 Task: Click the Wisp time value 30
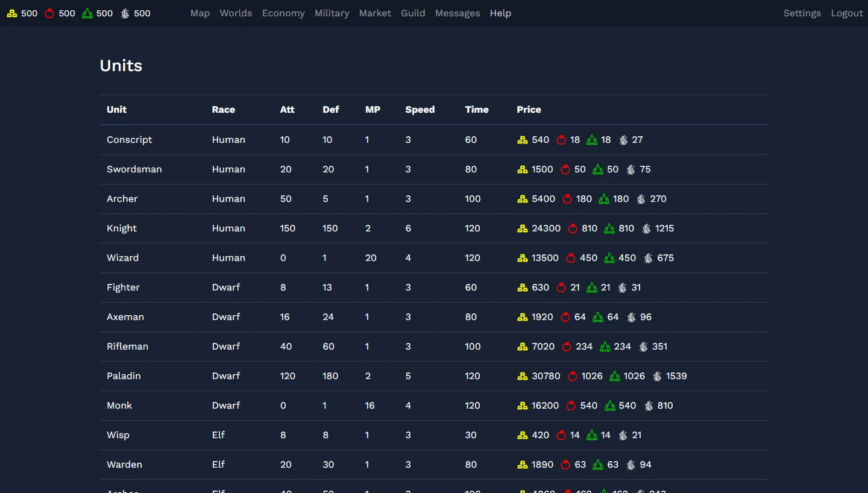click(471, 435)
